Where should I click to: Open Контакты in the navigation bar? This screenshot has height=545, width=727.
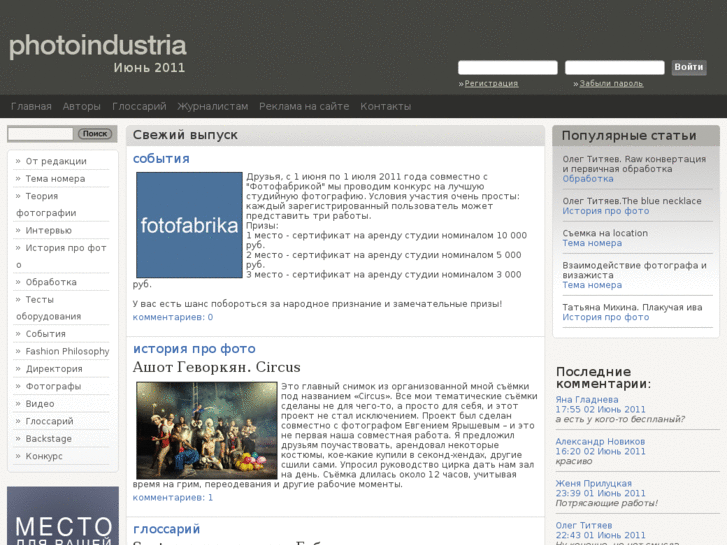(x=385, y=107)
